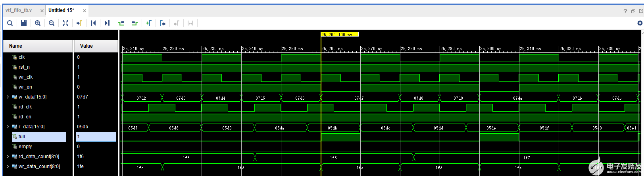Click value 05db of r_data
The height and width of the screenshot is (176, 644).
click(x=83, y=127)
